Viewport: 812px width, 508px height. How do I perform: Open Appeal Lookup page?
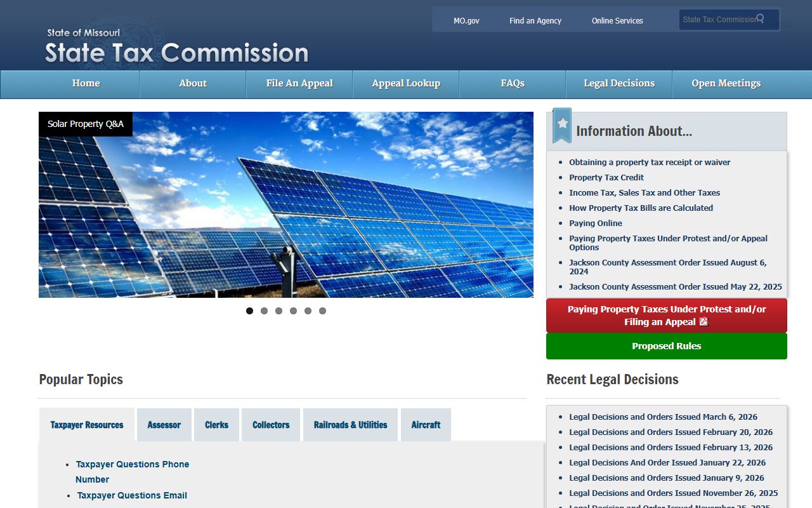coord(406,84)
